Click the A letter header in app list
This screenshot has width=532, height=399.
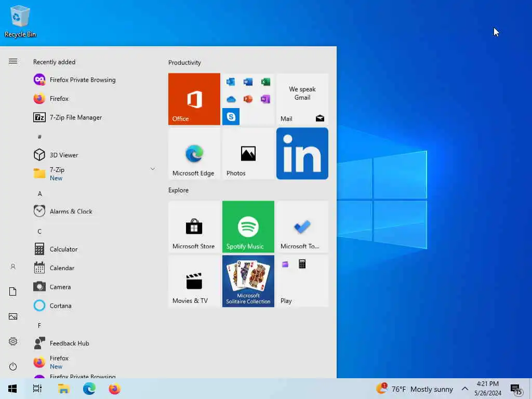(x=39, y=194)
